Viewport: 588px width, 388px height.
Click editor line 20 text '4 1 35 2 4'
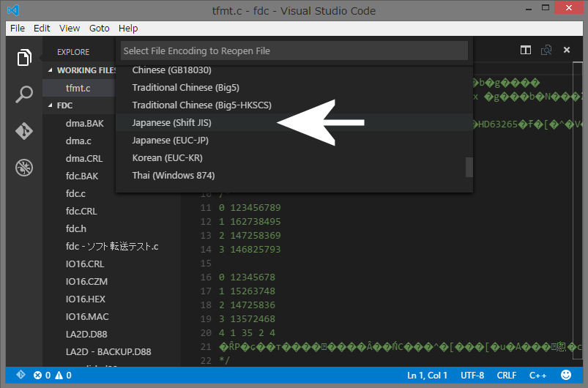click(x=247, y=333)
